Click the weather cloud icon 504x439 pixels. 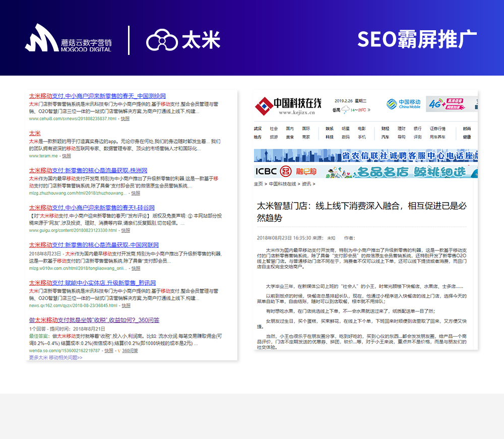click(345, 110)
